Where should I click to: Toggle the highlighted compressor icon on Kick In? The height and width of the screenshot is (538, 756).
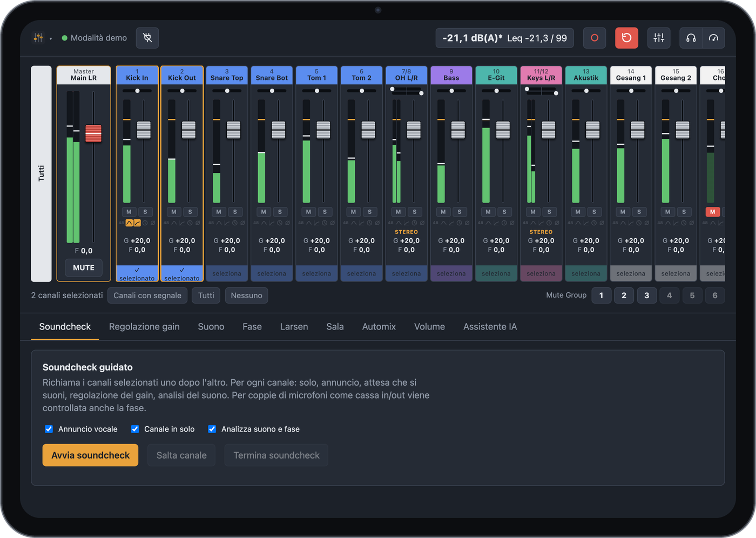[137, 223]
